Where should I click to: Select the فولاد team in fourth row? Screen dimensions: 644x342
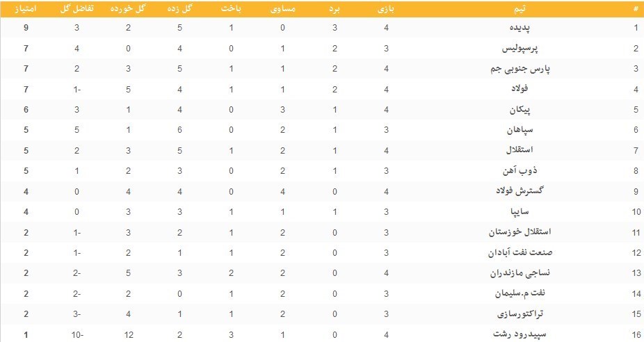520,89
